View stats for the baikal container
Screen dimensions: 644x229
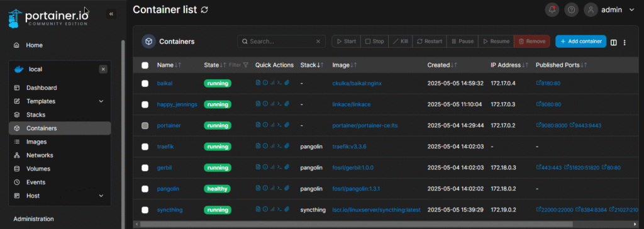click(272, 82)
